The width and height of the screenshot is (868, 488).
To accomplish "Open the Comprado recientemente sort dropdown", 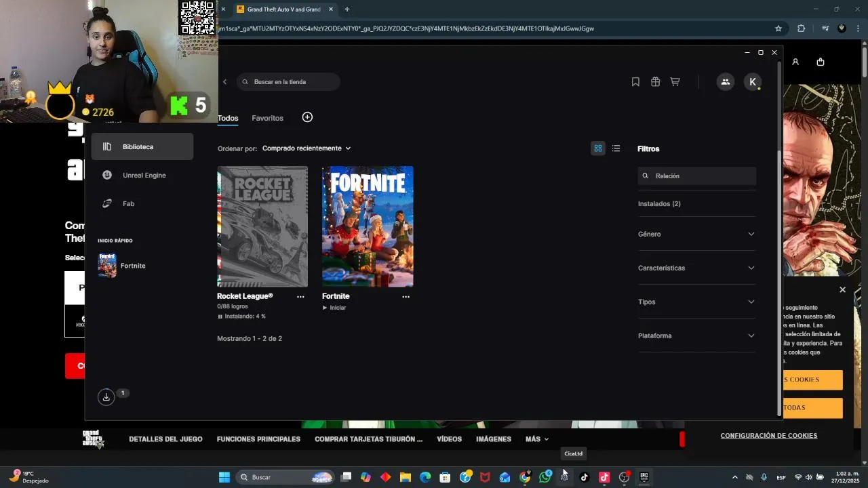I will (307, 148).
